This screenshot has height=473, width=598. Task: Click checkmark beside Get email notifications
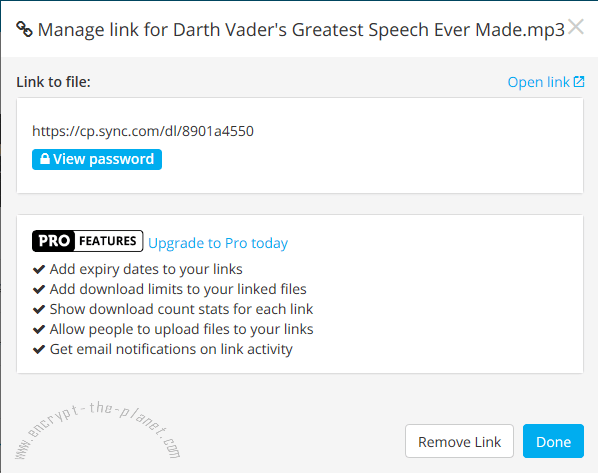[39, 349]
